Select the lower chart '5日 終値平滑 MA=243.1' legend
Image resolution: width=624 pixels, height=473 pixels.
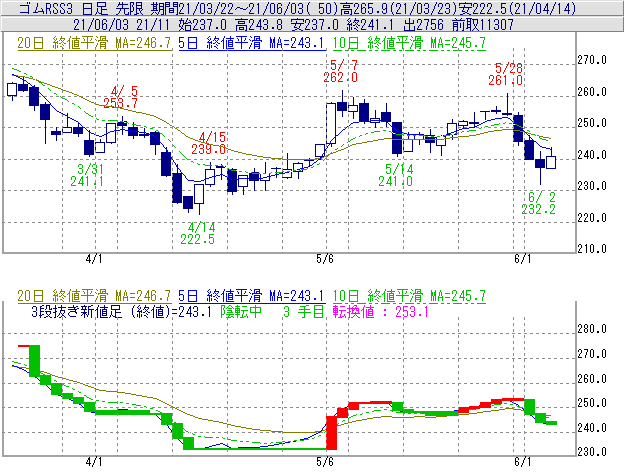point(251,296)
